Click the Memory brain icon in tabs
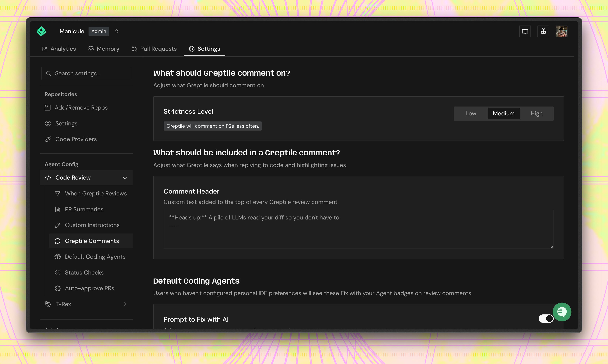The height and width of the screenshot is (364, 608). (91, 49)
